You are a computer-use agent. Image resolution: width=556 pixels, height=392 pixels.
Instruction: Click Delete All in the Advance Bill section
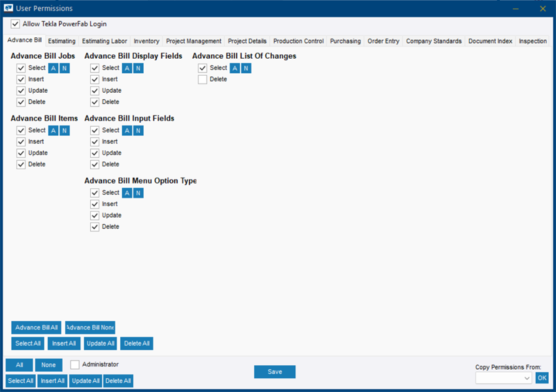(137, 344)
